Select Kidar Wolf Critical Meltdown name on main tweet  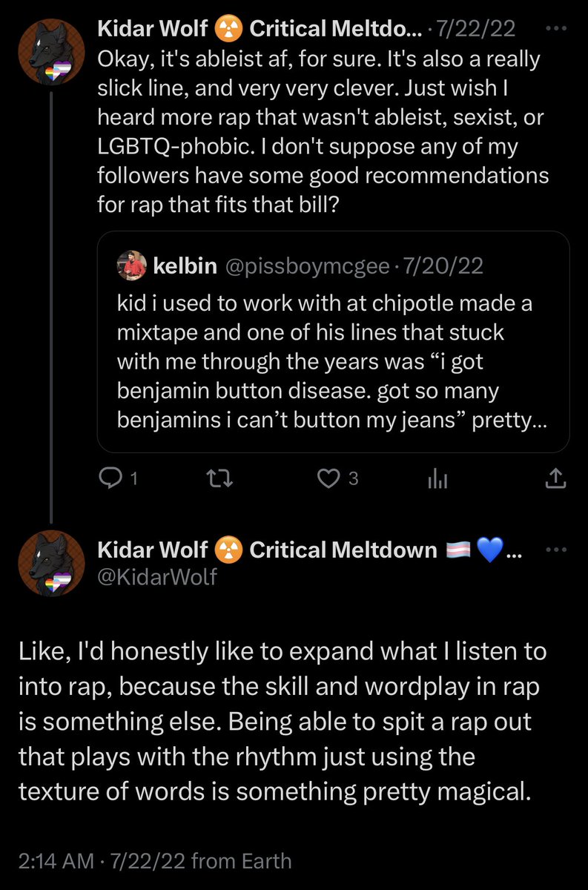pos(268,550)
